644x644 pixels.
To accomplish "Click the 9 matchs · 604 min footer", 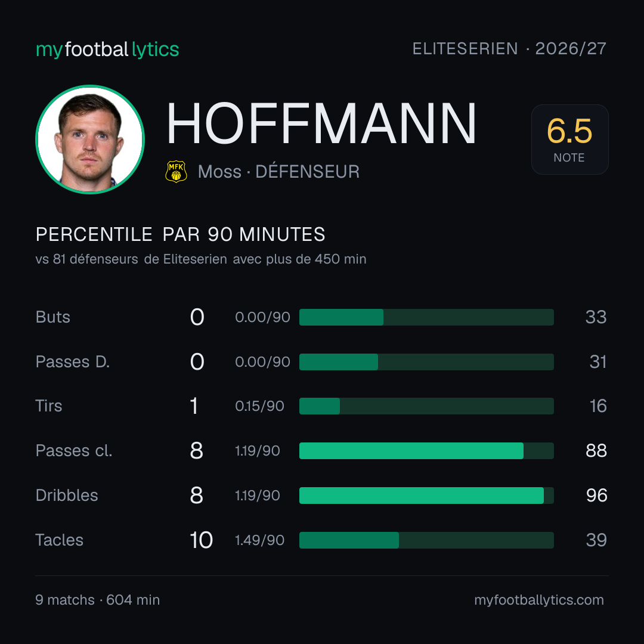I will point(98,600).
